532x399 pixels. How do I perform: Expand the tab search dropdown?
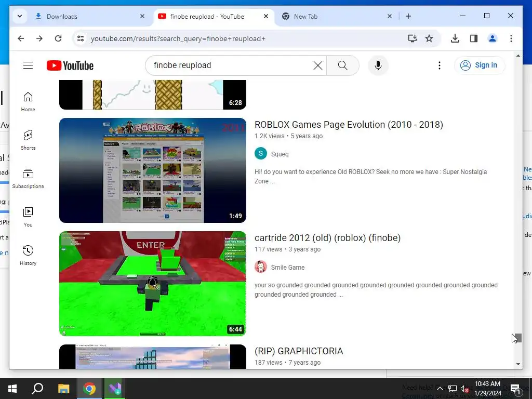pyautogui.click(x=20, y=16)
